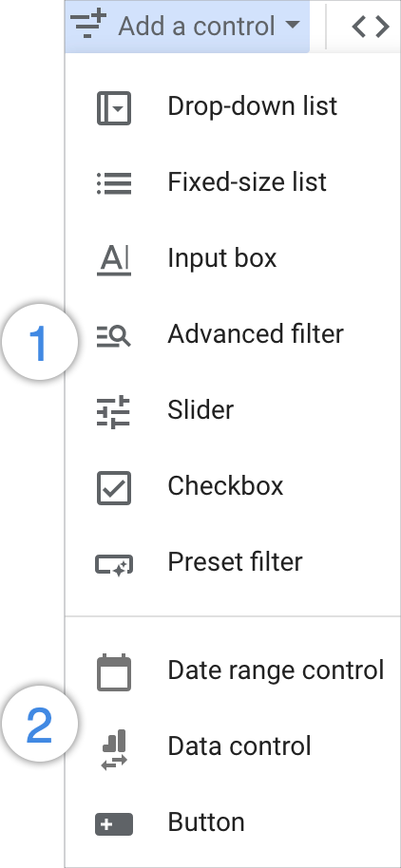Choose Drop-down list menu entry
This screenshot has height=868, width=401.
pos(233,107)
